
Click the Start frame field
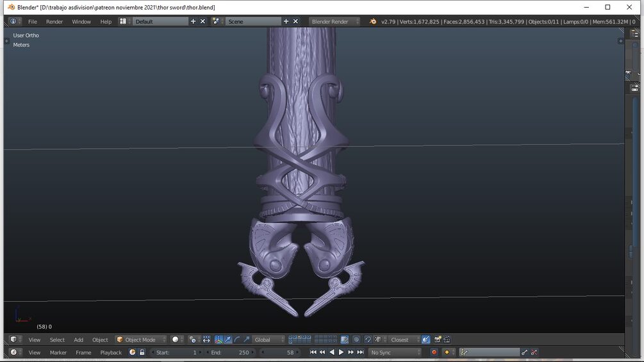coord(177,352)
